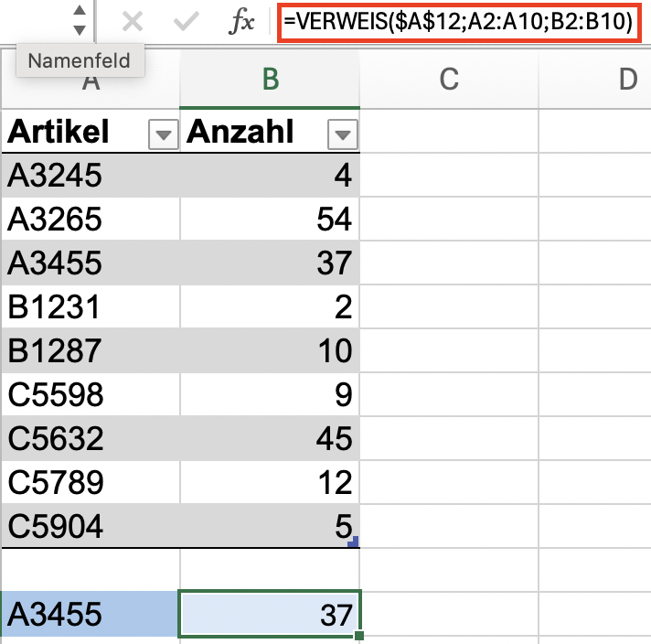Viewport: 651px width, 644px height.
Task: Click the confirm entry checkmark icon
Action: pos(186,21)
